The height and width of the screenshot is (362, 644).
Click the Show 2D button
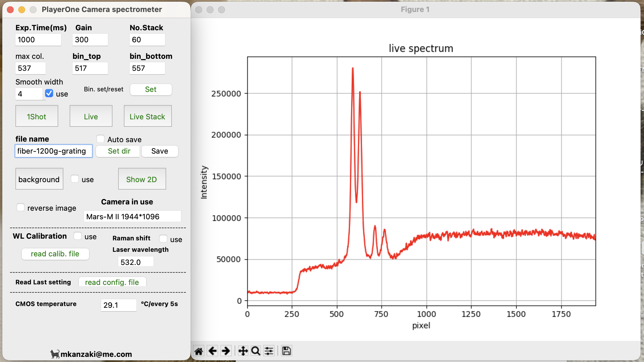142,179
